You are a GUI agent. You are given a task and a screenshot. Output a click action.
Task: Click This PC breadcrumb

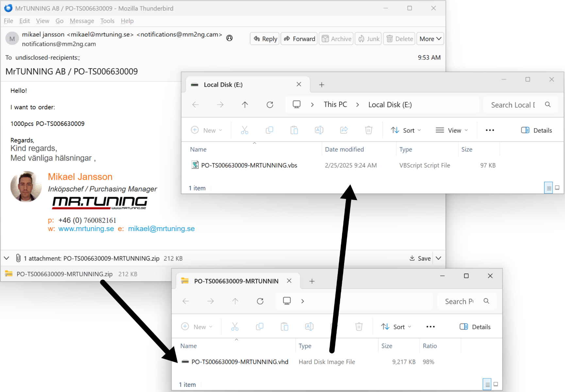click(x=335, y=105)
